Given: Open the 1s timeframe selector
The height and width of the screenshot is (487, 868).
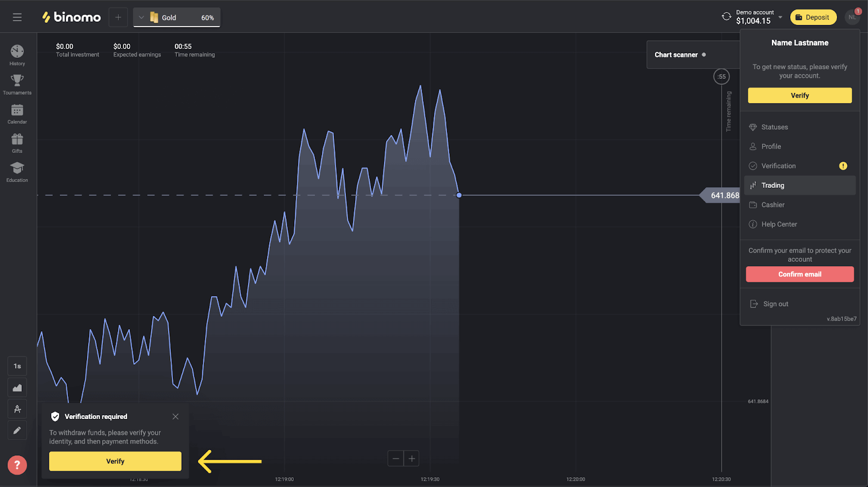Looking at the screenshot, I should 17,366.
